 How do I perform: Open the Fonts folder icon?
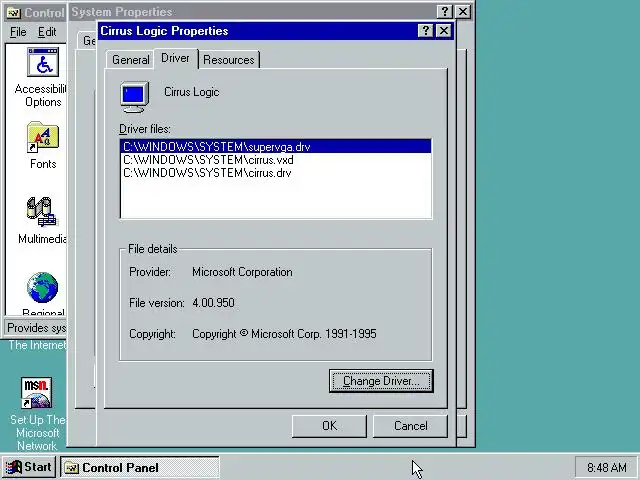point(43,137)
